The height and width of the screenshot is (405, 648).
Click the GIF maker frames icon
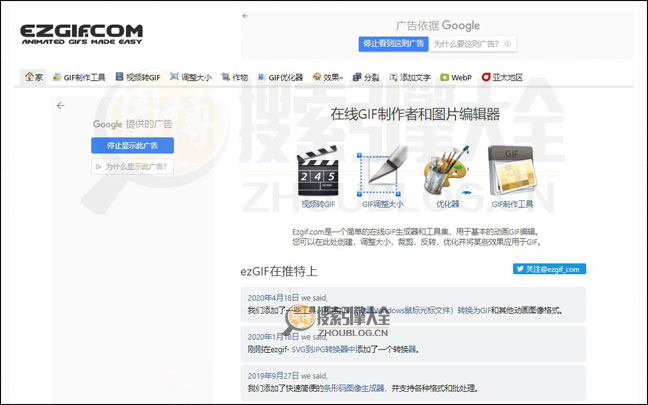pyautogui.click(x=512, y=171)
